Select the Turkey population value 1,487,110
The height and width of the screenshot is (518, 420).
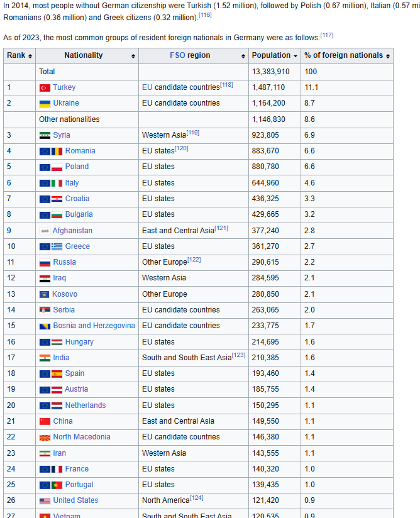[268, 87]
